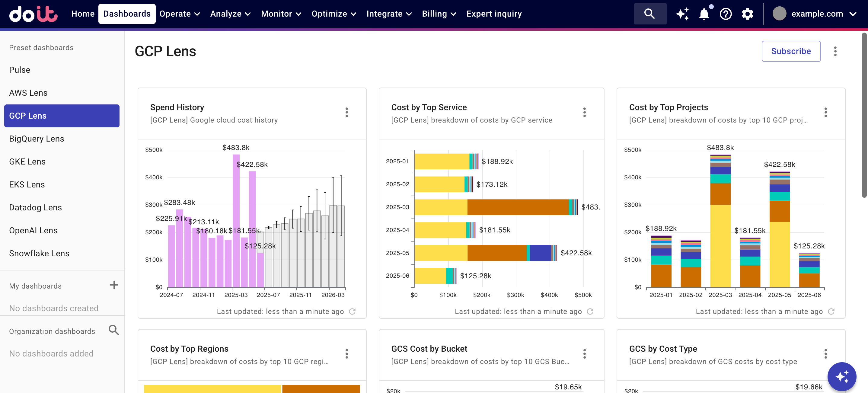Viewport: 868px width, 393px height.
Task: Open the sparkle AI assistant icon in header
Action: pos(682,14)
